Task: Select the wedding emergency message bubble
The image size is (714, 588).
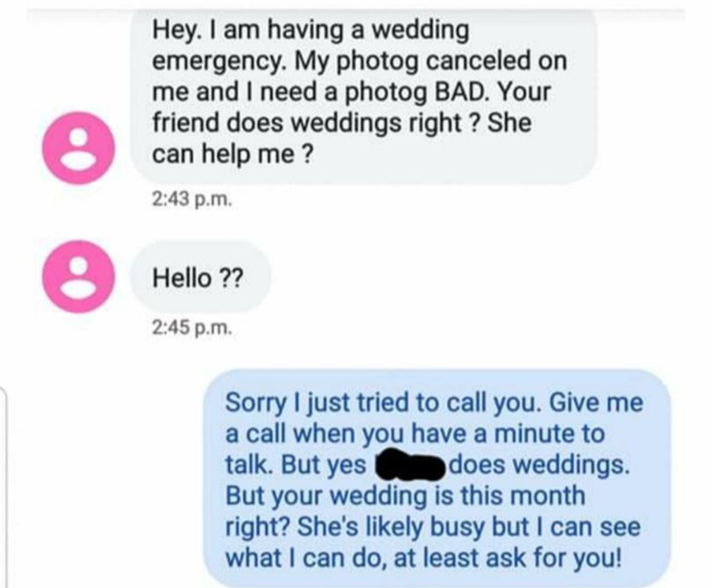Action: click(363, 96)
